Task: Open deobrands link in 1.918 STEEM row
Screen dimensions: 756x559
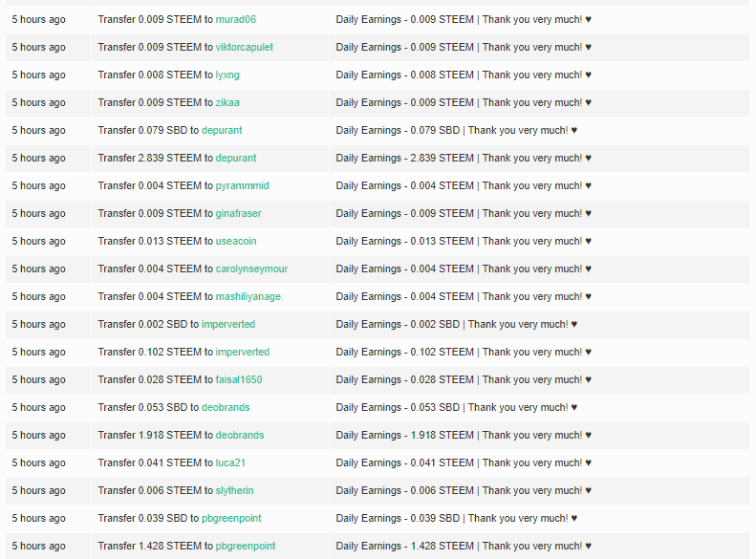Action: tap(240, 435)
